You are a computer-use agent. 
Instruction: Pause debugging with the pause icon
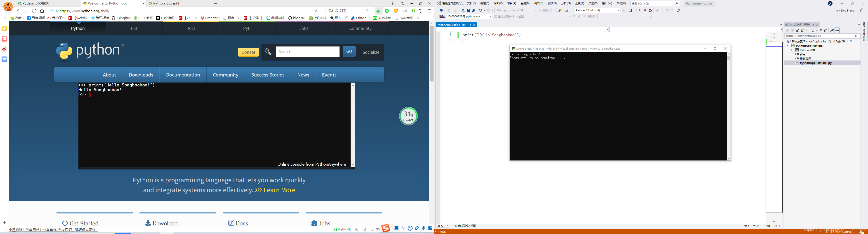[x=641, y=10]
